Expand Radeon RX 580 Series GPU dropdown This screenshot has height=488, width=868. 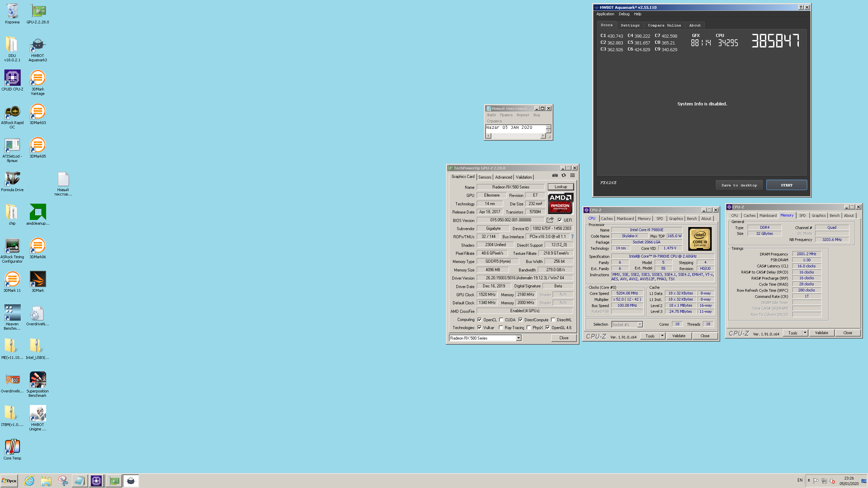(518, 338)
